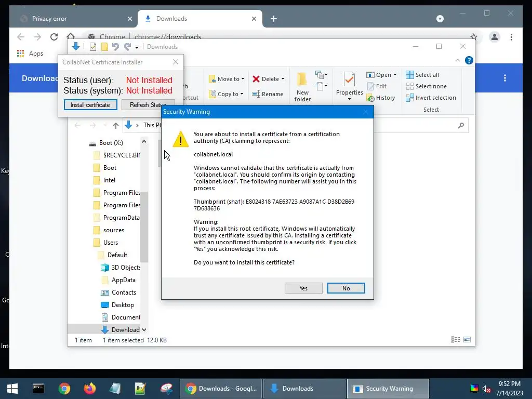The image size is (532, 399).
Task: Click the Chrome tab search dropdown arrow
Action: pyautogui.click(x=440, y=19)
